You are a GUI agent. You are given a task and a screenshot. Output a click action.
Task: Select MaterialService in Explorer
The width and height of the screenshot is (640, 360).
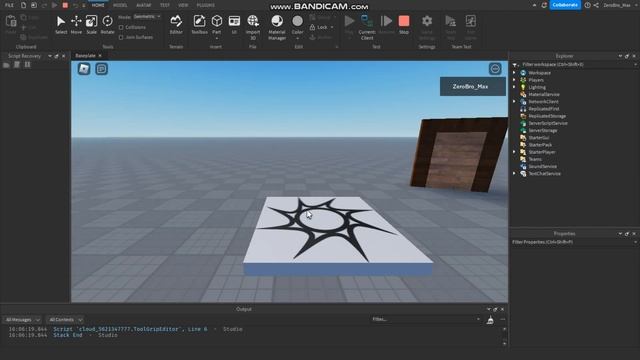[x=544, y=94]
